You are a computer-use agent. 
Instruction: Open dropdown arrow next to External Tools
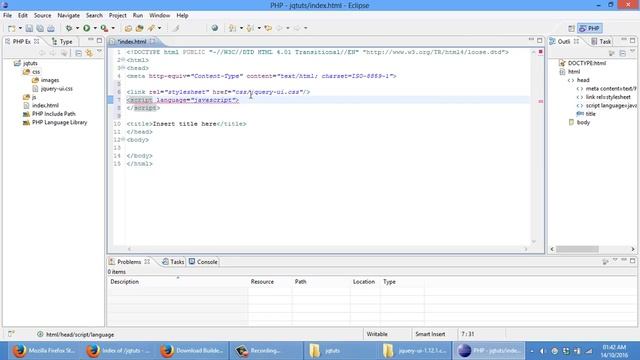[x=113, y=28]
